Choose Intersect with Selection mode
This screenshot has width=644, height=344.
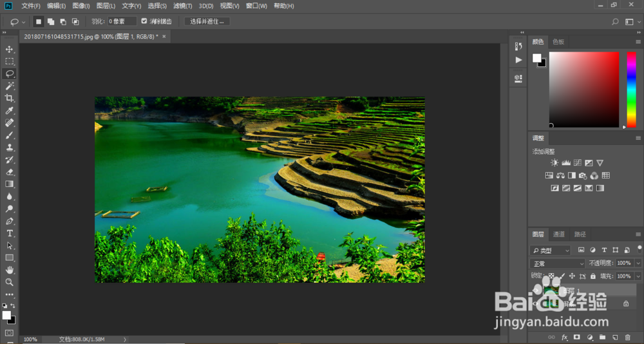[x=75, y=22]
